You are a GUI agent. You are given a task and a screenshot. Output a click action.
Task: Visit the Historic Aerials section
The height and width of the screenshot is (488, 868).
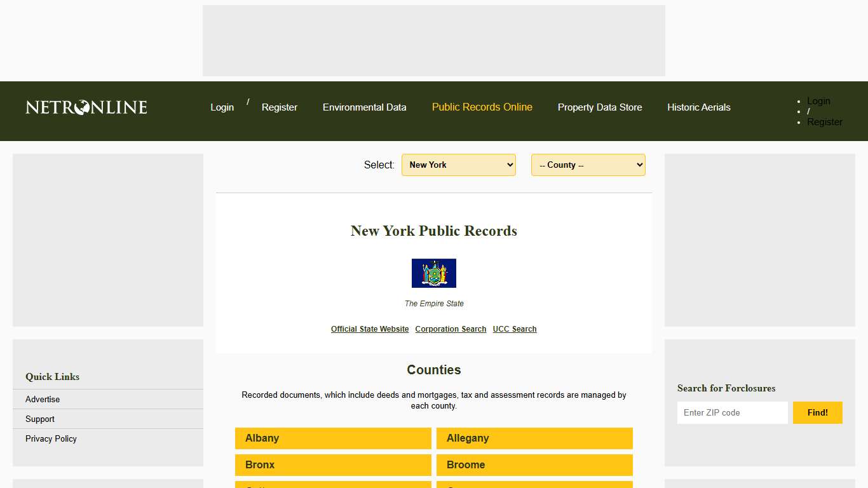(698, 107)
